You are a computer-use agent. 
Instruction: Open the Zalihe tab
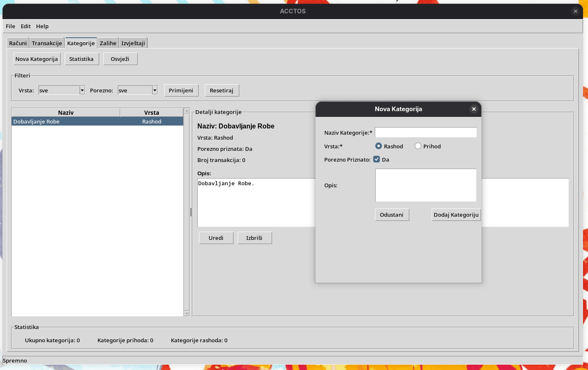click(108, 43)
